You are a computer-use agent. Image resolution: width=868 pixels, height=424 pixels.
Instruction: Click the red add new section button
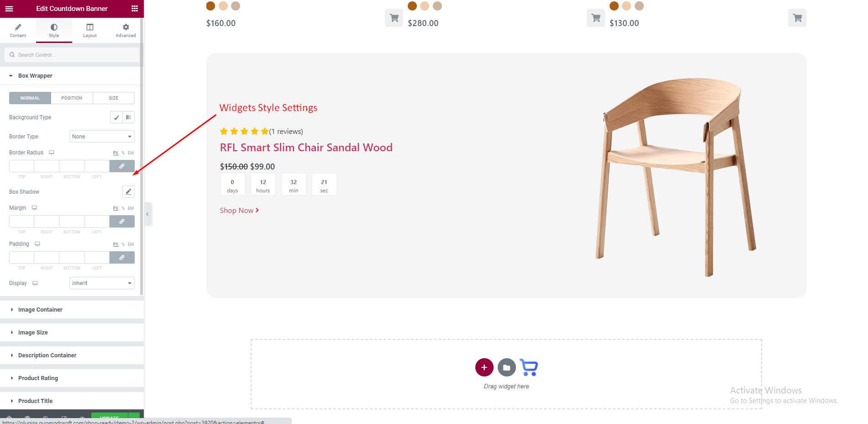484,367
